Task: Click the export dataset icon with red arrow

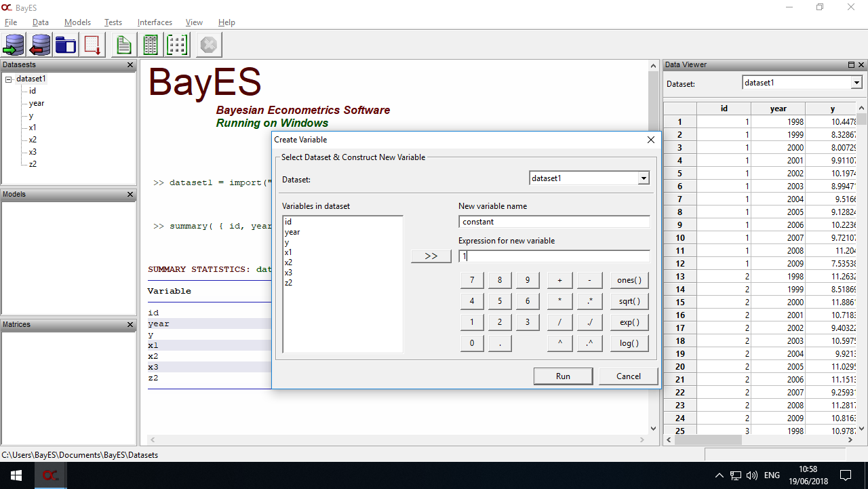Action: click(39, 45)
